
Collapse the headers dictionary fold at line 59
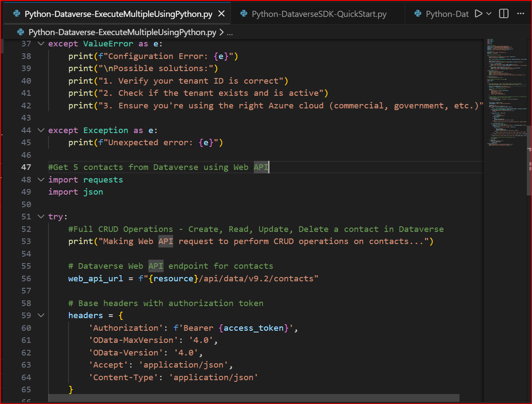(x=40, y=315)
